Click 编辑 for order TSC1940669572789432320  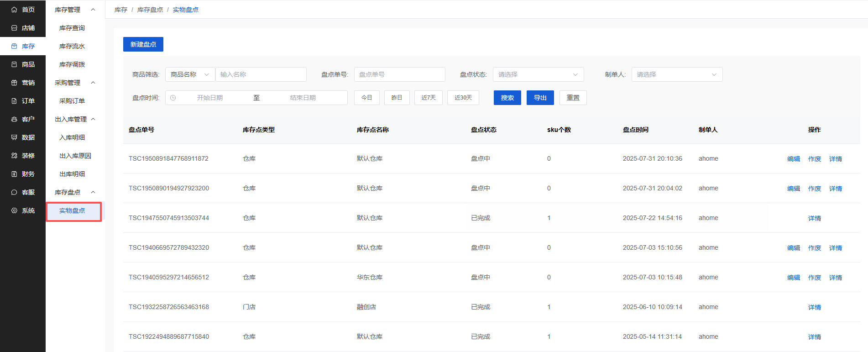click(794, 248)
